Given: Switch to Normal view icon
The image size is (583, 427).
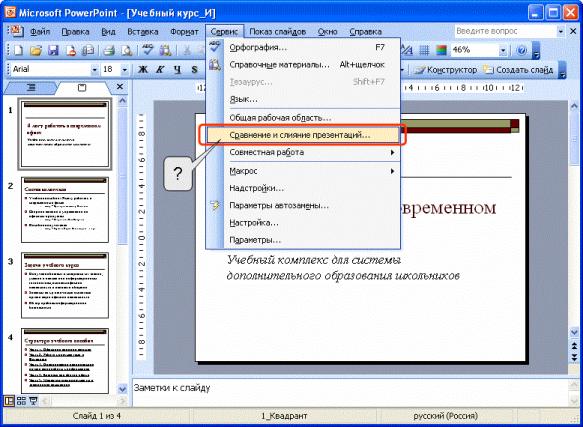Looking at the screenshot, I should [x=9, y=401].
